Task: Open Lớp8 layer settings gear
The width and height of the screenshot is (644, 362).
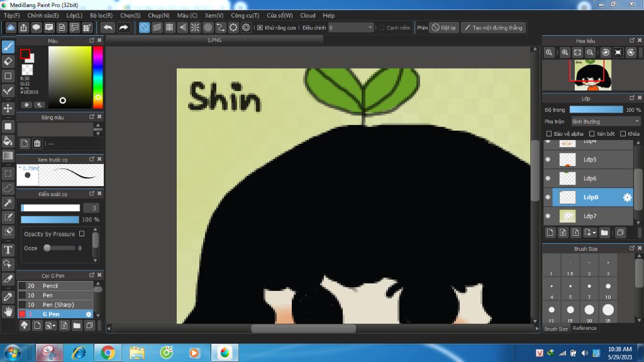Action: point(627,197)
